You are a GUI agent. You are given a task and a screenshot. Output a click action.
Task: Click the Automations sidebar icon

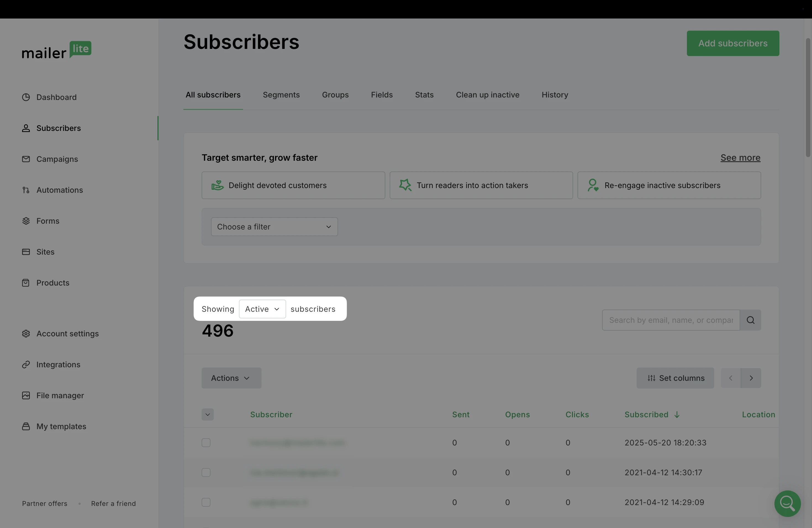click(x=26, y=190)
